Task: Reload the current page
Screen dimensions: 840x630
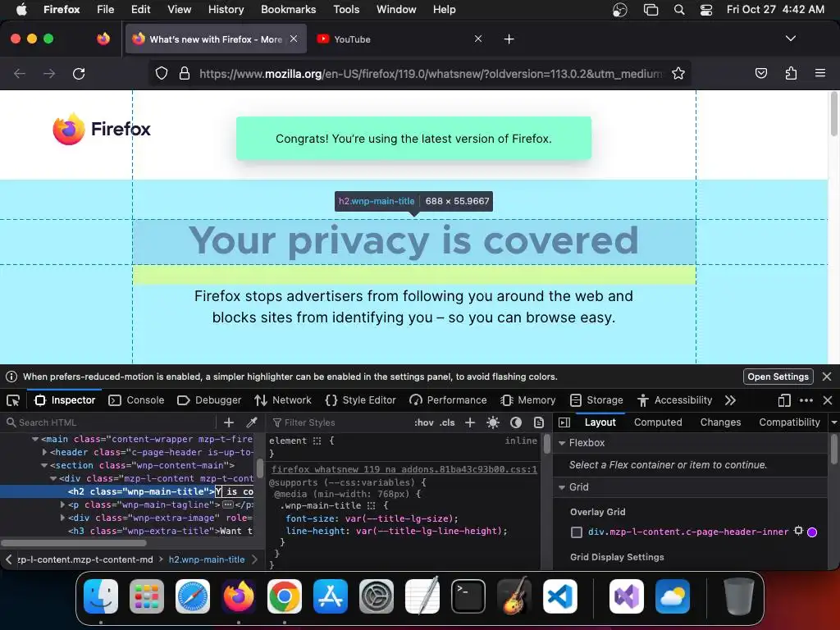Action: [79, 73]
